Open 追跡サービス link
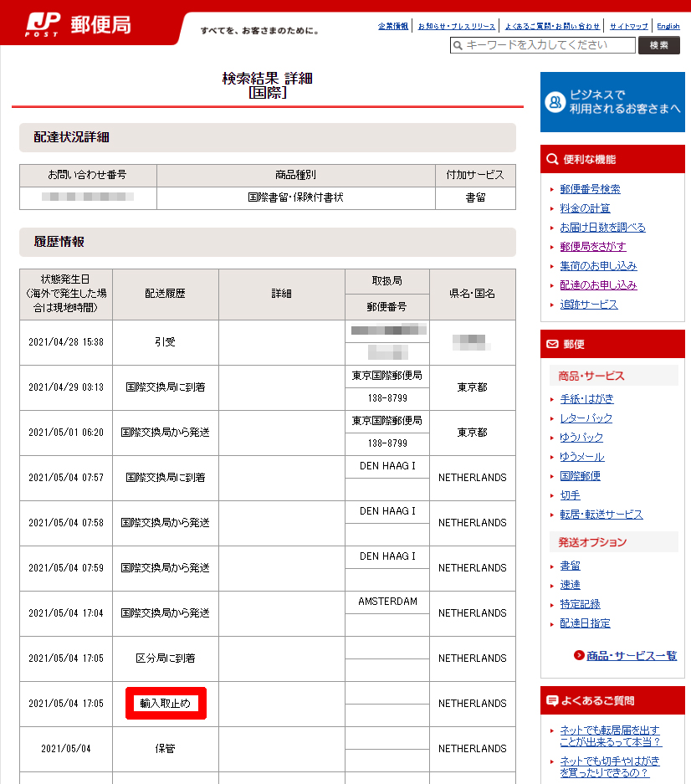The image size is (691, 784). (589, 305)
